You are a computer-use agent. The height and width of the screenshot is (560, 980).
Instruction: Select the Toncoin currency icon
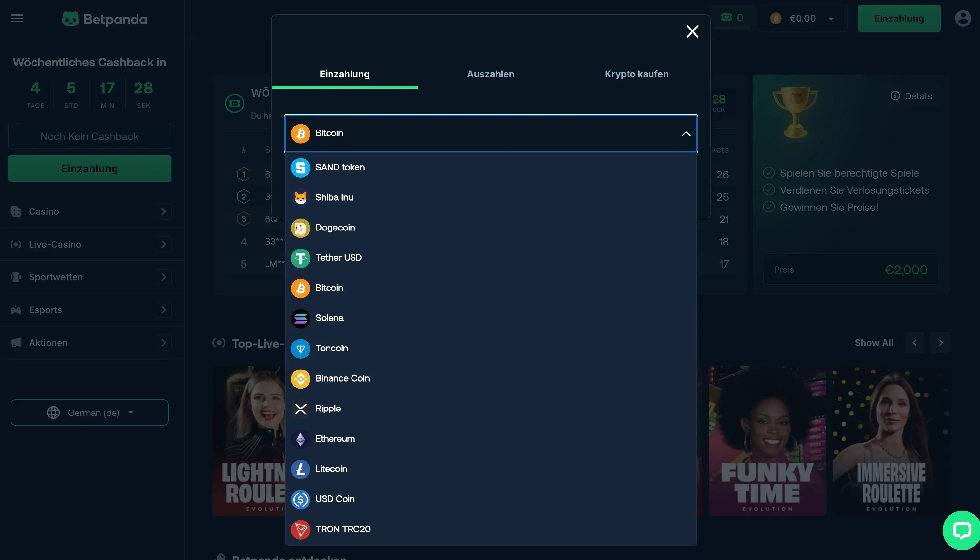tap(300, 349)
